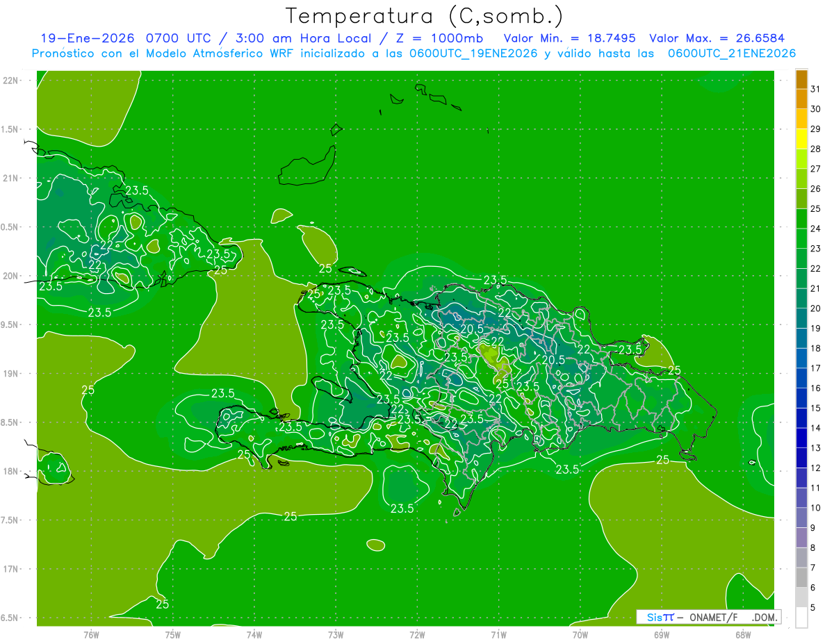Click the 'Z = 1000mb' level text
The width and height of the screenshot is (834, 644).
click(438, 38)
